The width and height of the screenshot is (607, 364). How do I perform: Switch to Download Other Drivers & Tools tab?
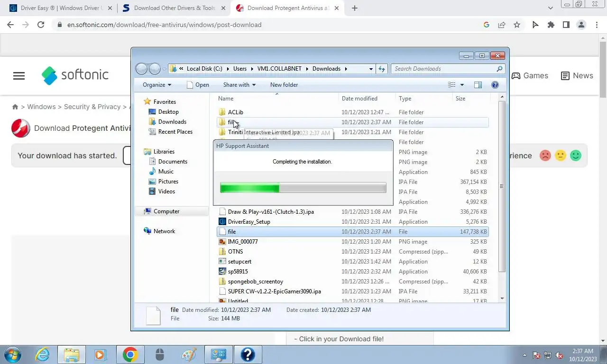pos(174,8)
